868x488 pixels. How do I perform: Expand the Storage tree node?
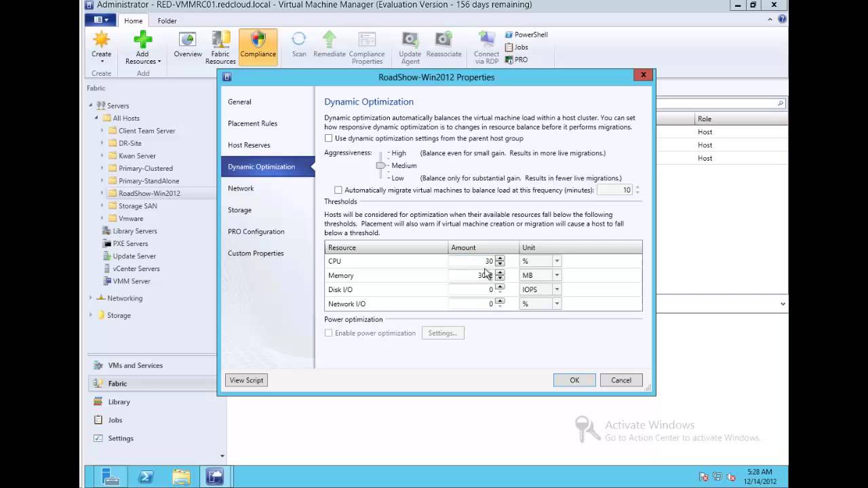pos(91,315)
